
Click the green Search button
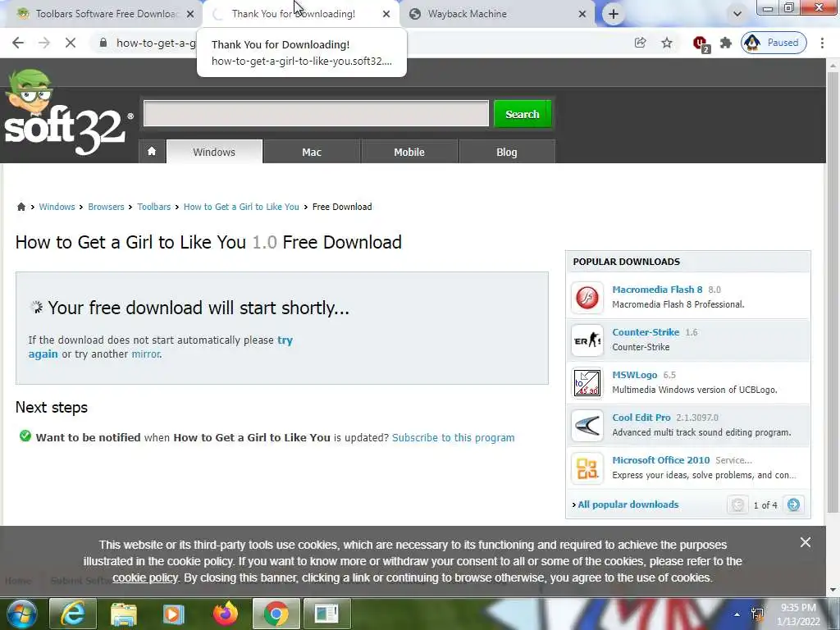[523, 114]
